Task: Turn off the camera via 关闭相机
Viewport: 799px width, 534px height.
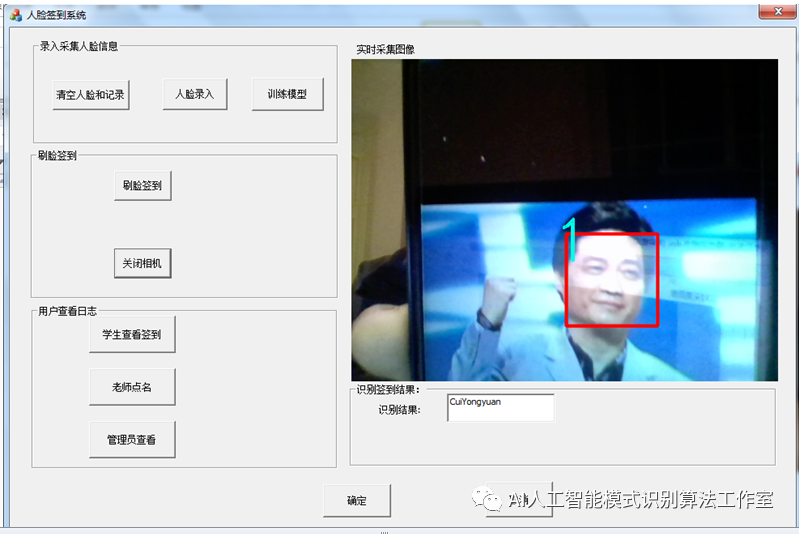Action: coord(142,263)
